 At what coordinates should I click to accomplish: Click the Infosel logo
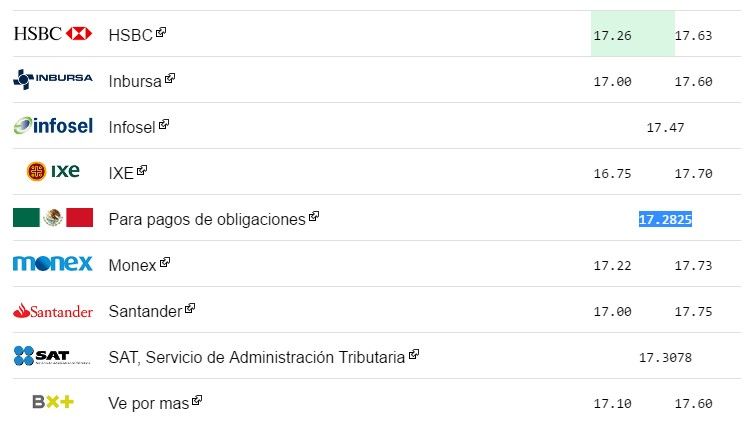52,126
